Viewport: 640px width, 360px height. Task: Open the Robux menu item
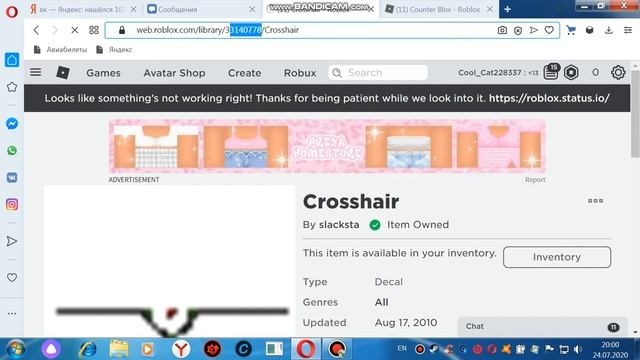[x=300, y=73]
